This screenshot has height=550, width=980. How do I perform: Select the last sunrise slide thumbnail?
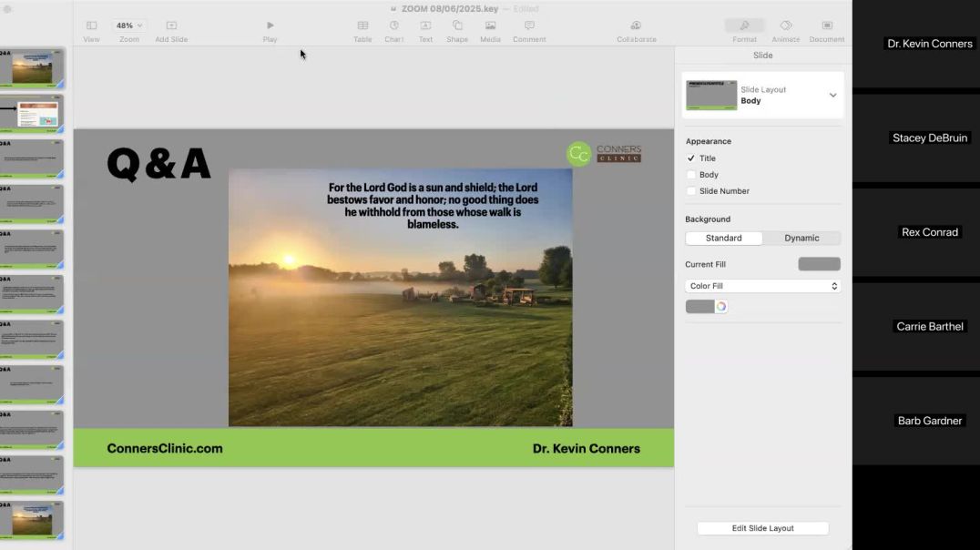point(31,520)
